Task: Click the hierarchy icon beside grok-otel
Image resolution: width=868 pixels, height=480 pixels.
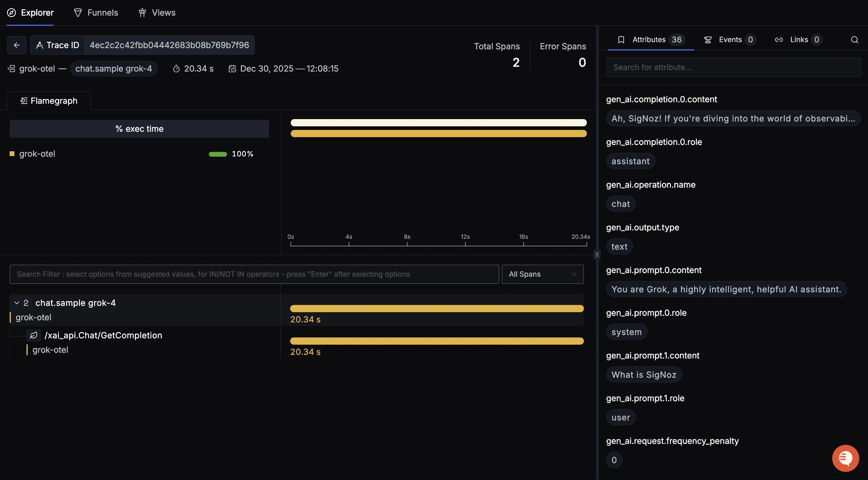Action: [11, 68]
